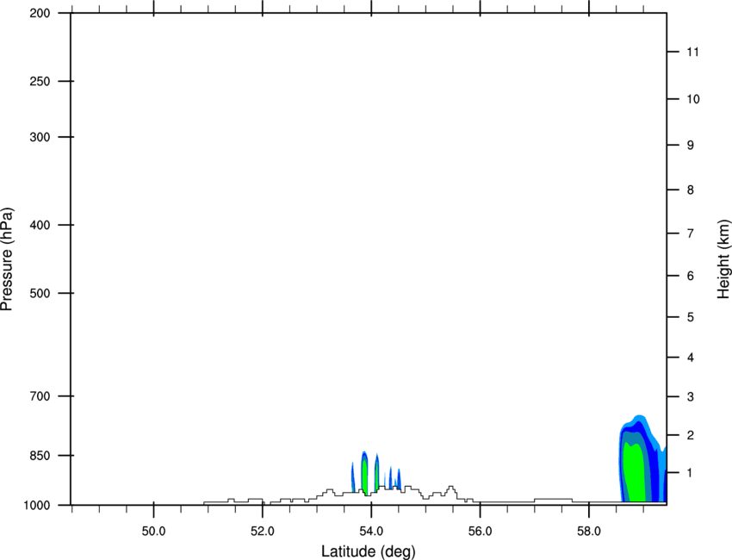This screenshot has width=732, height=560.
Task: Click the 250 pressure tick label
Action: click(40, 81)
